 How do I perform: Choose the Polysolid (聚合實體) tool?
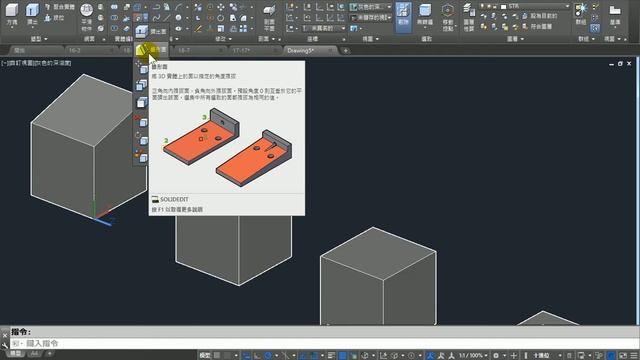coord(60,7)
